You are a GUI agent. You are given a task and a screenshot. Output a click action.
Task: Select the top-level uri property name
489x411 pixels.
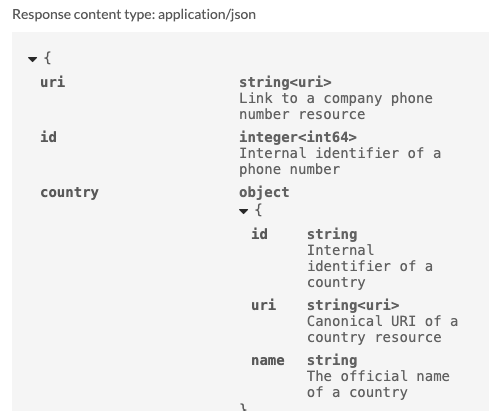pyautogui.click(x=53, y=82)
